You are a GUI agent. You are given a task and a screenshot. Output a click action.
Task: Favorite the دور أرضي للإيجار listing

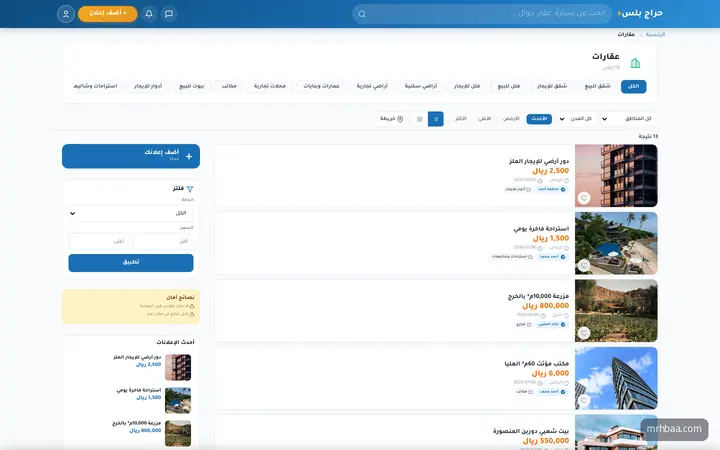point(584,198)
